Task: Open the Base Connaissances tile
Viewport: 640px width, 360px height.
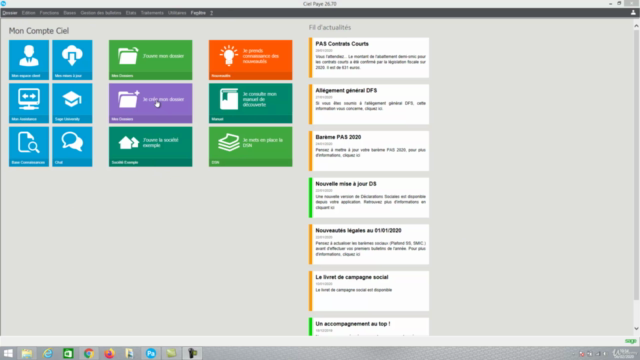Action: pos(29,147)
